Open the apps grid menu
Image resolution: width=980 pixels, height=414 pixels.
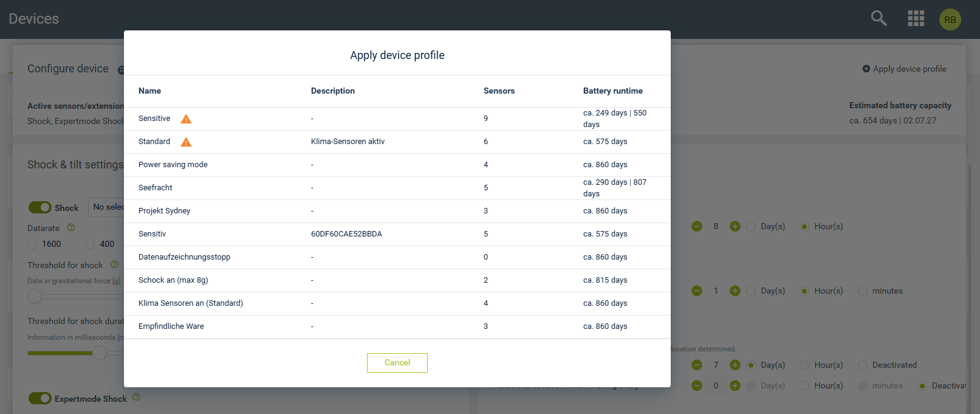916,18
